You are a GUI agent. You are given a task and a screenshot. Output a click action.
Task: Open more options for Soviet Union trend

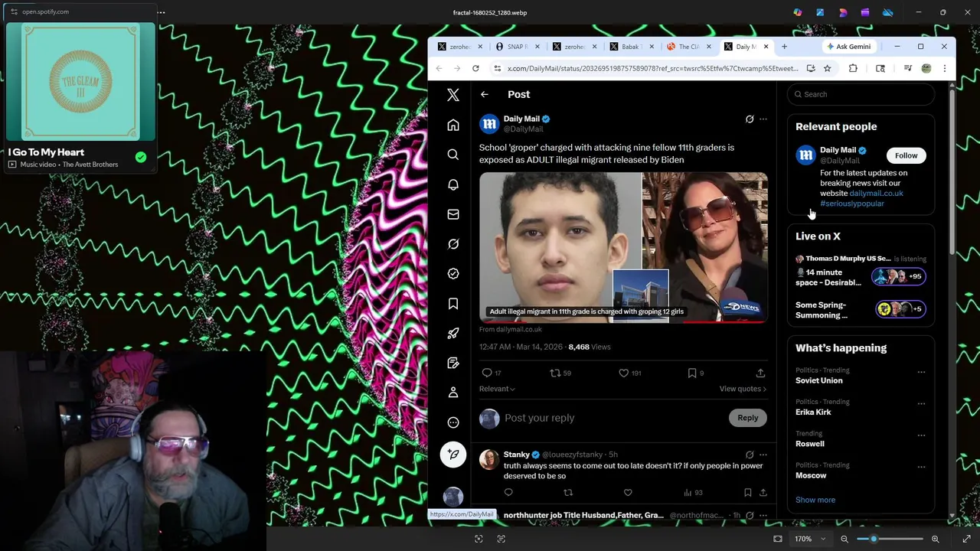pos(921,373)
